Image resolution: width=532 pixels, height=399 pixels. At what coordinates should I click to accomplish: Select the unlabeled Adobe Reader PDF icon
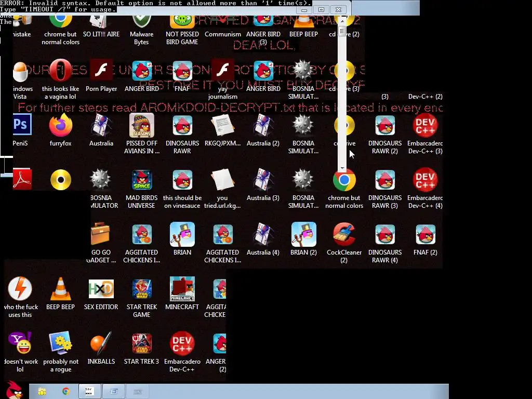22,179
